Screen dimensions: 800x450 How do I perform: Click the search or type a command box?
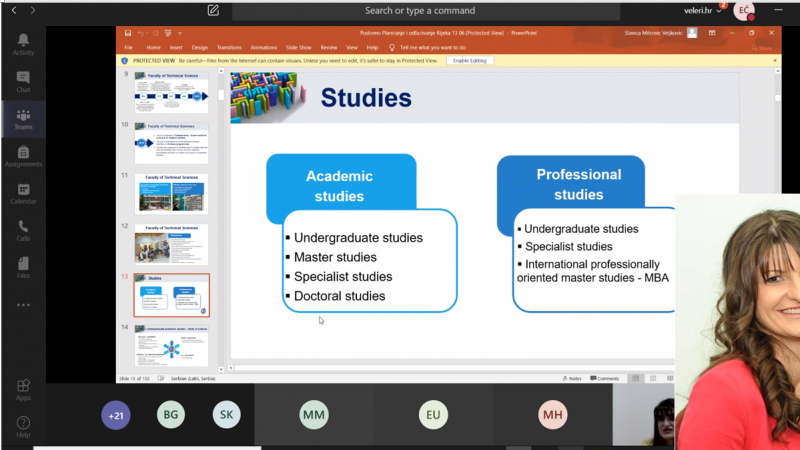tap(420, 10)
